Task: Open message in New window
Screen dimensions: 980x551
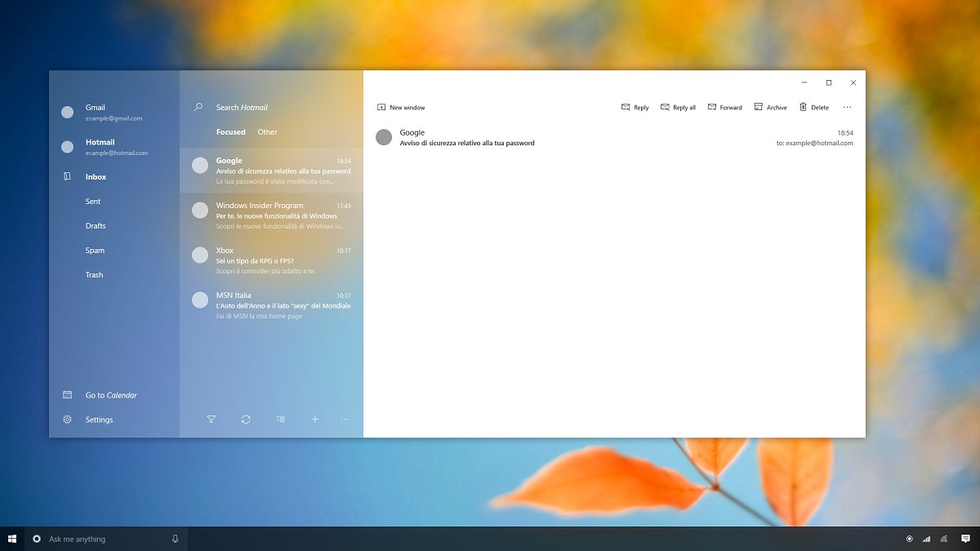Action: pyautogui.click(x=400, y=108)
